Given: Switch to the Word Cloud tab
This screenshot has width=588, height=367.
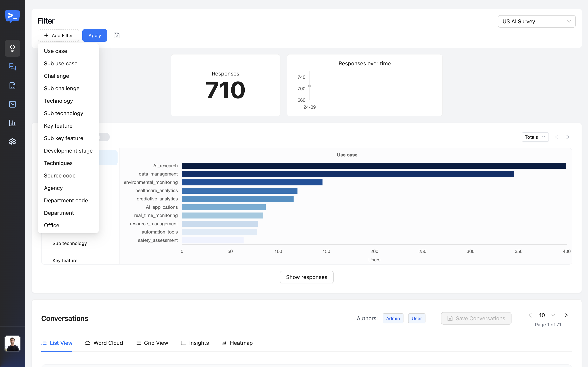Looking at the screenshot, I should coord(104,343).
